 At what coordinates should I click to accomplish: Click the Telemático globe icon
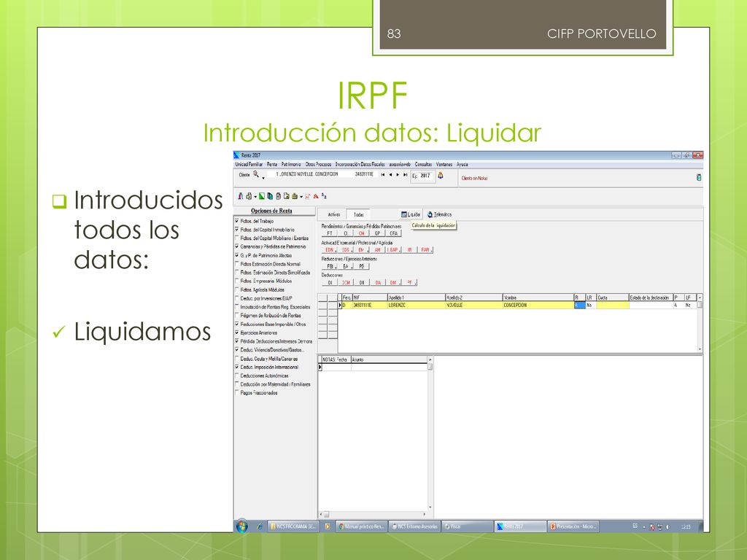[430, 214]
